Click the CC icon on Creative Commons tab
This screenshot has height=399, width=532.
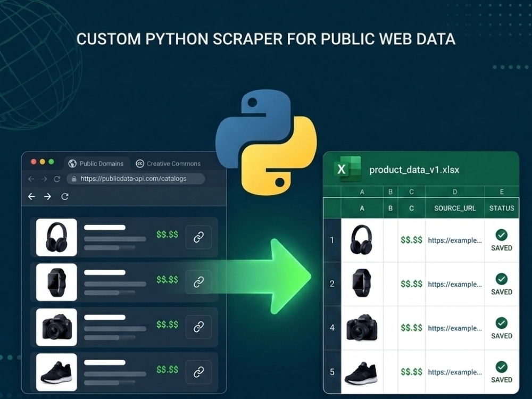pos(140,163)
